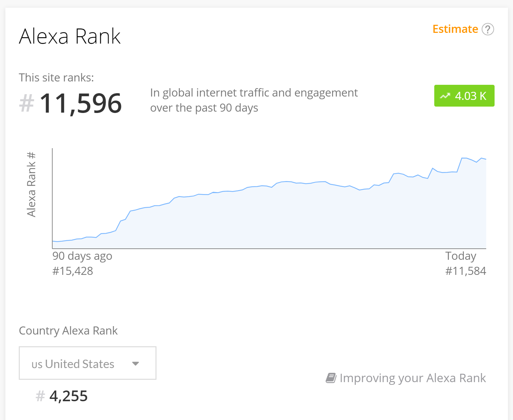Click the question mark help icon
Viewport: 513px width, 420px height.
[488, 29]
